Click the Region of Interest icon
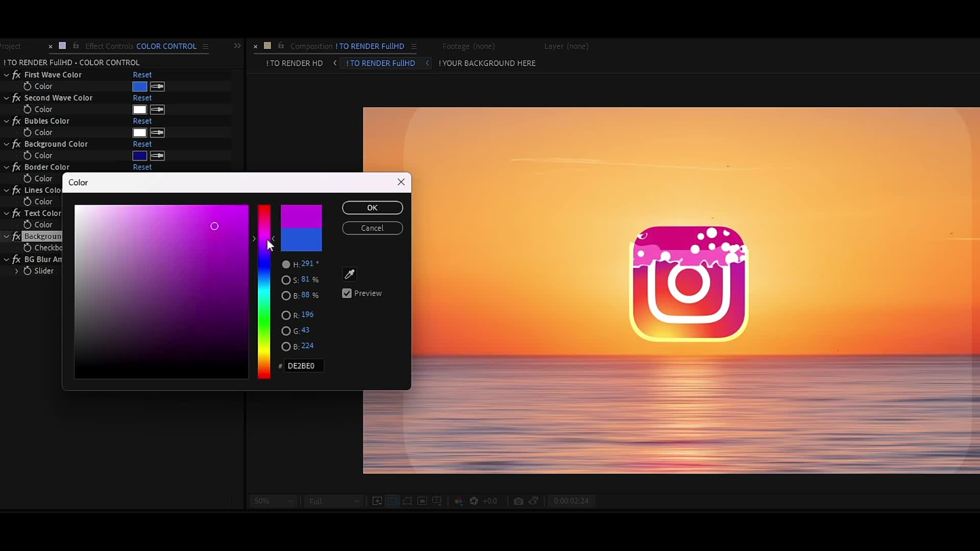The height and width of the screenshot is (551, 980). [422, 501]
